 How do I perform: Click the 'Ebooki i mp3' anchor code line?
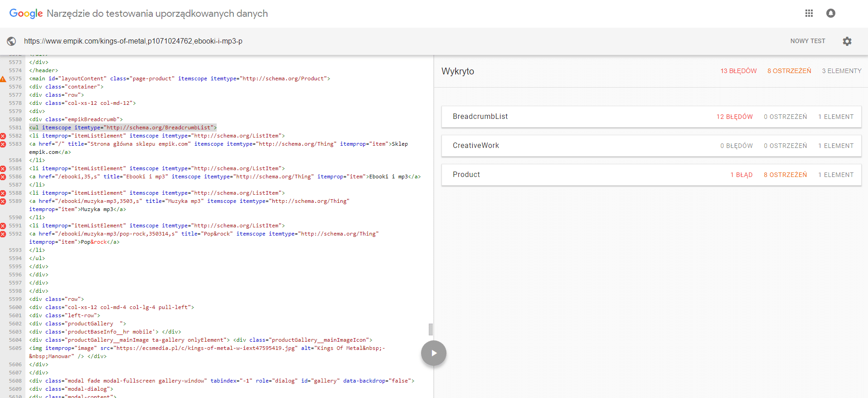click(225, 177)
